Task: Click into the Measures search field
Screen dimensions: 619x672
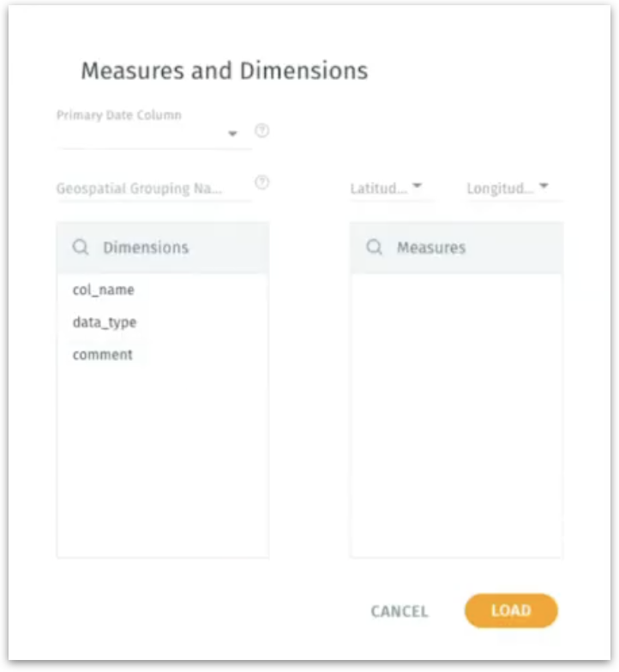Action: (x=463, y=248)
